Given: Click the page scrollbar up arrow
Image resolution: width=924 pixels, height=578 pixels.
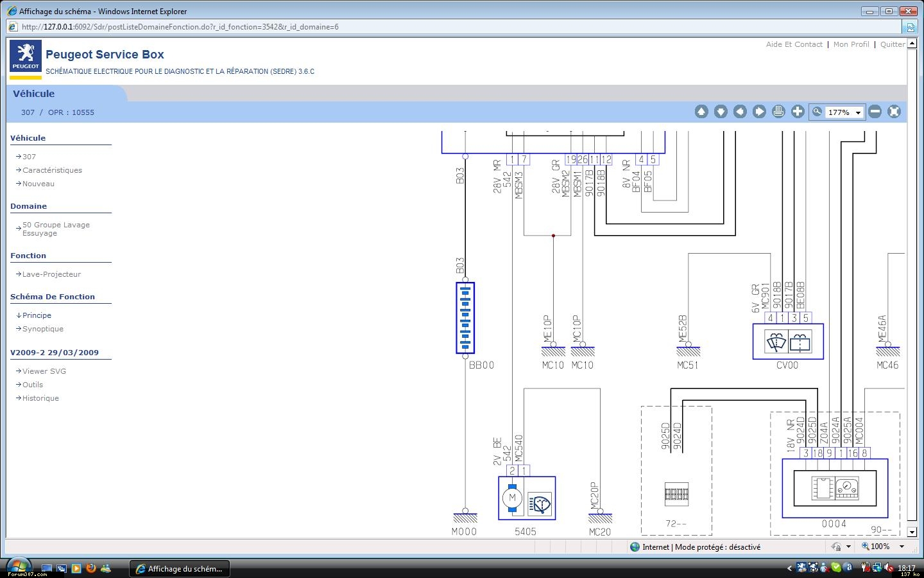Looking at the screenshot, I should 912,44.
